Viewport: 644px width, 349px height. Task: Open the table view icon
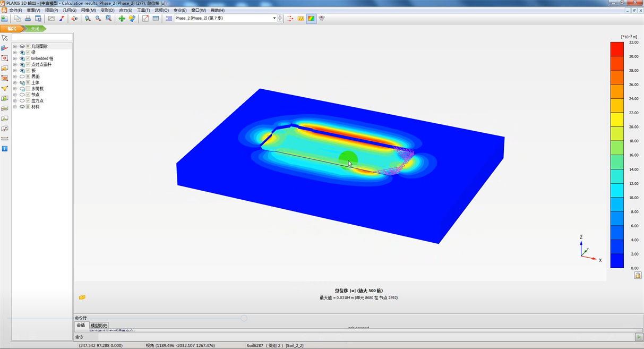point(156,19)
